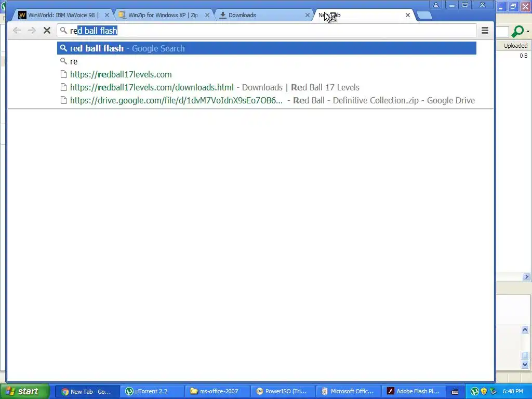Open search dropdown arrow in uTorrent window

pos(528,32)
